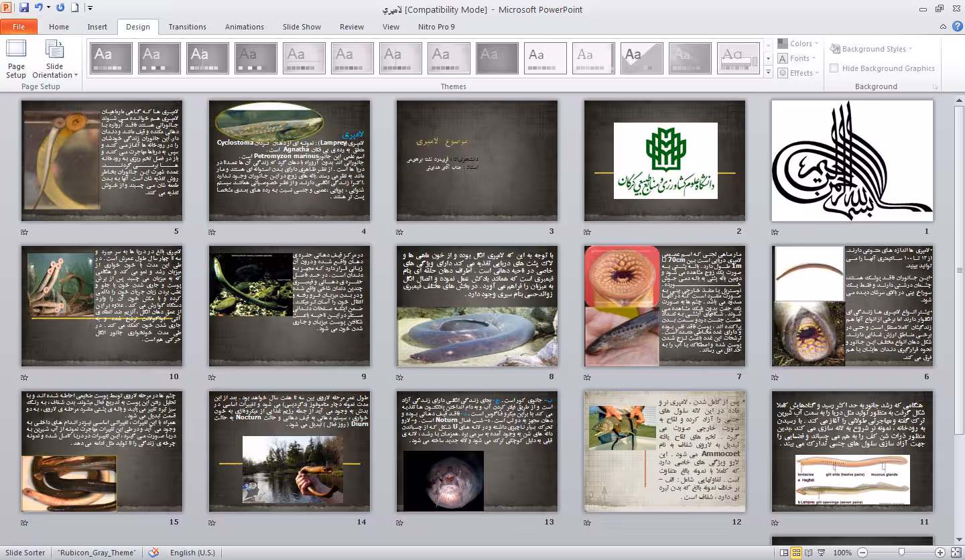Open the Review tab

click(x=352, y=27)
